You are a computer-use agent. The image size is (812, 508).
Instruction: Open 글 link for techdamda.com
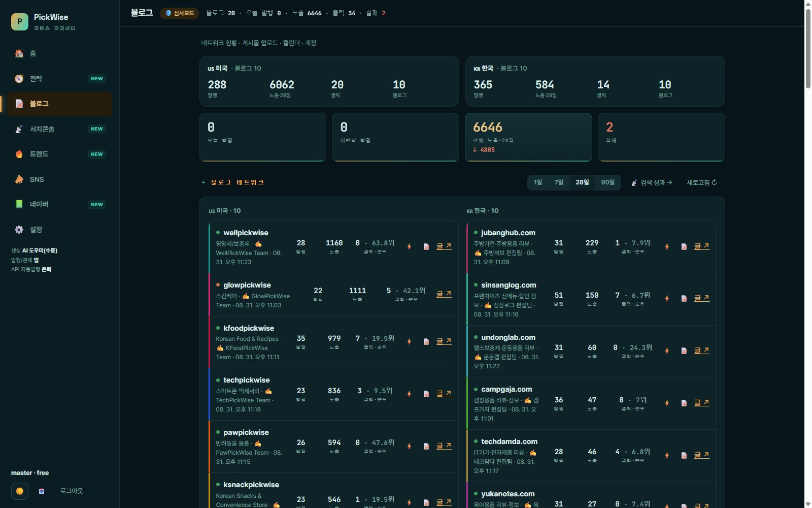coord(702,455)
